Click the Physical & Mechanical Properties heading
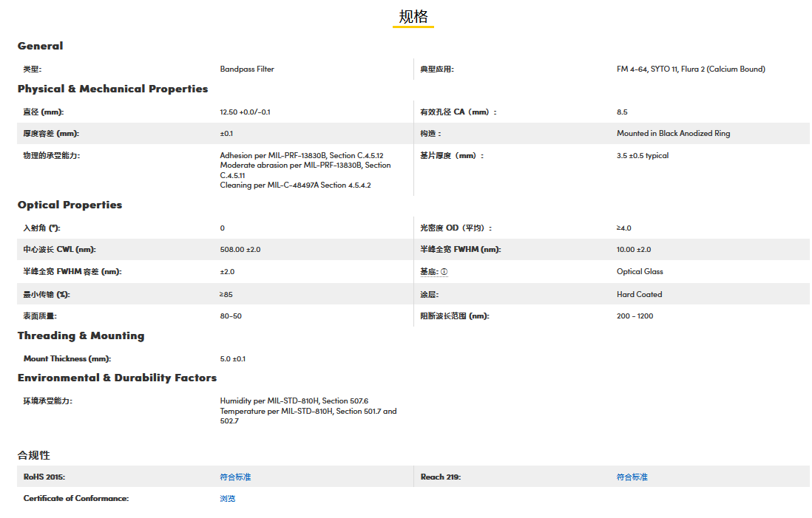 pyautogui.click(x=112, y=89)
